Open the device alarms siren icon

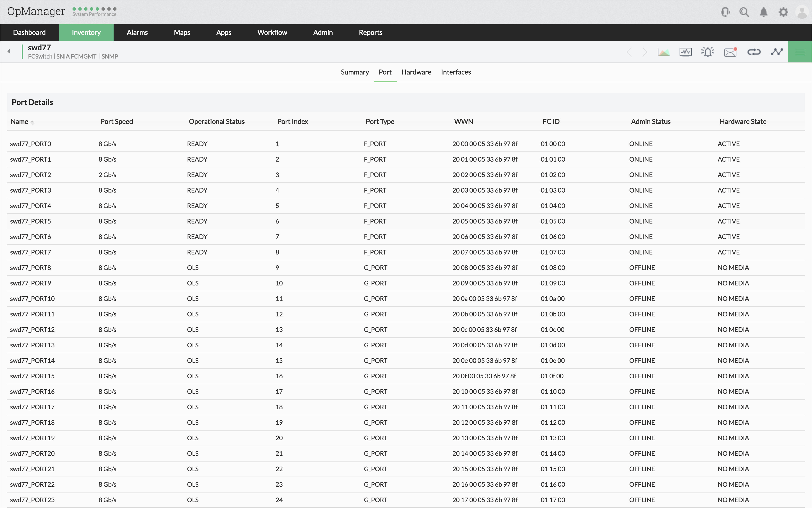point(708,52)
